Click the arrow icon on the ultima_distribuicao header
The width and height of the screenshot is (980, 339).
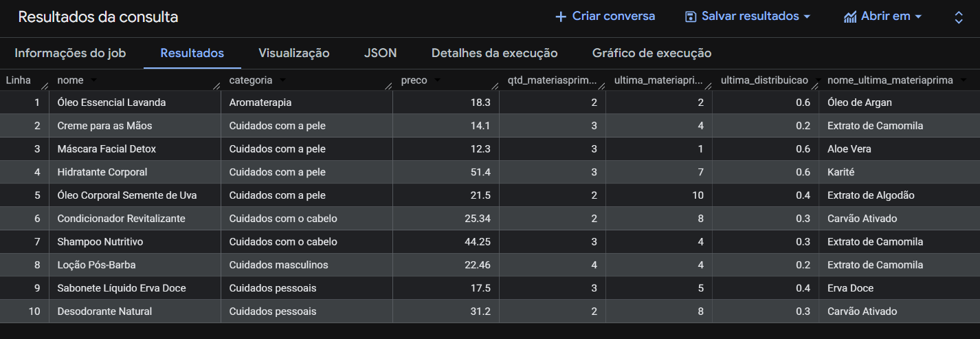coord(818,80)
